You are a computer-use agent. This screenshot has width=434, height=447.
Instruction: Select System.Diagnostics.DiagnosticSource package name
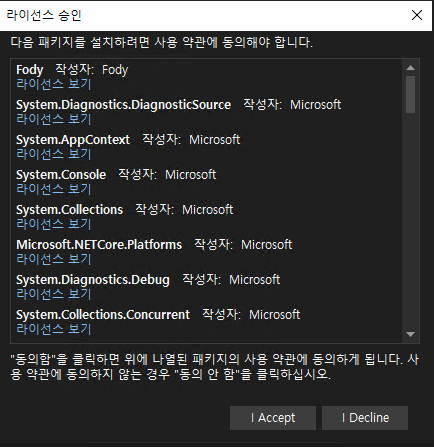pyautogui.click(x=123, y=105)
